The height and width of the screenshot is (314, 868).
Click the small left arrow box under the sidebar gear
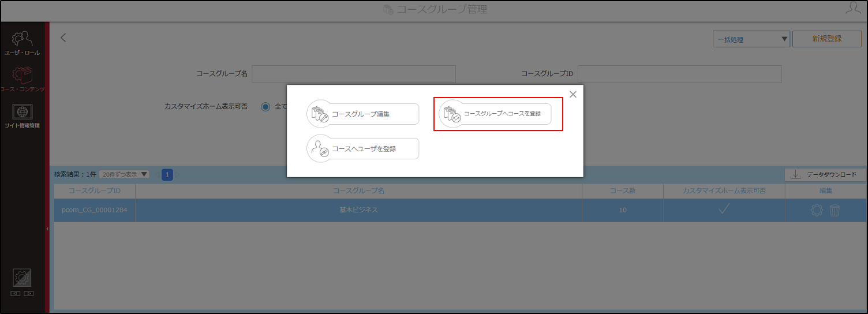pyautogui.click(x=16, y=293)
